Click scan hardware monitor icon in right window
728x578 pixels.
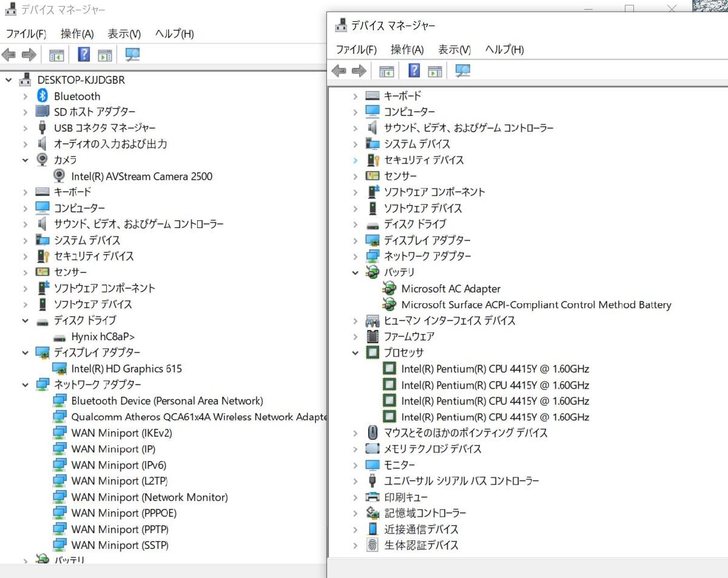click(462, 70)
